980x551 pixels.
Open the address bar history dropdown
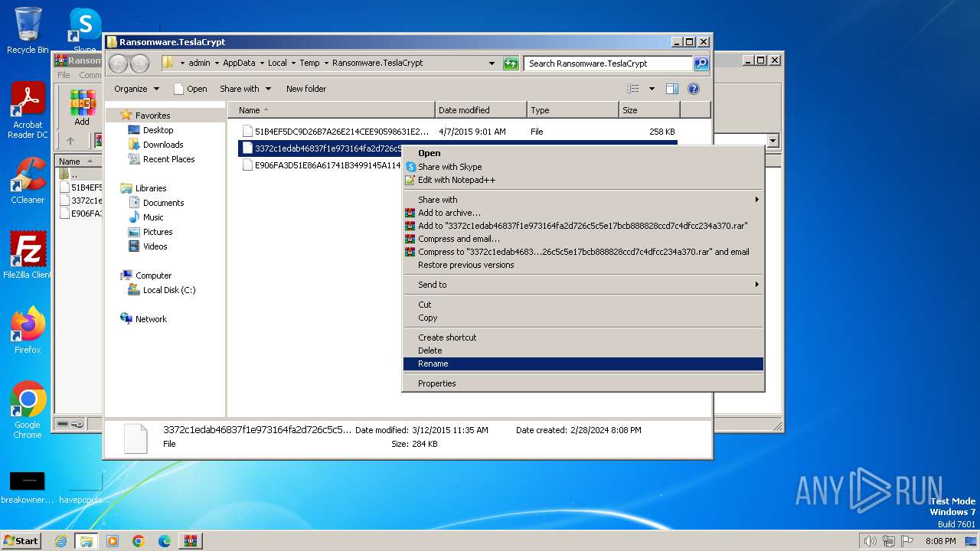click(492, 64)
